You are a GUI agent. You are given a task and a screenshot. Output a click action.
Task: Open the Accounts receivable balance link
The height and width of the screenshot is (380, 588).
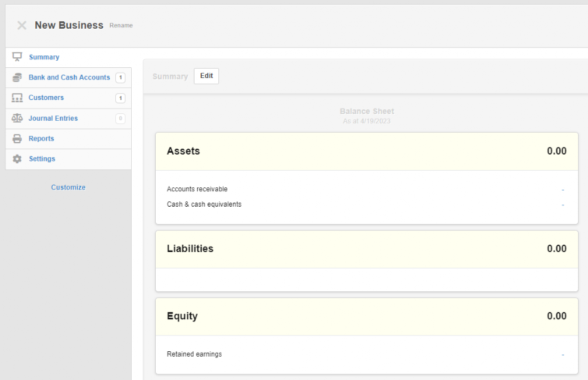coord(563,189)
